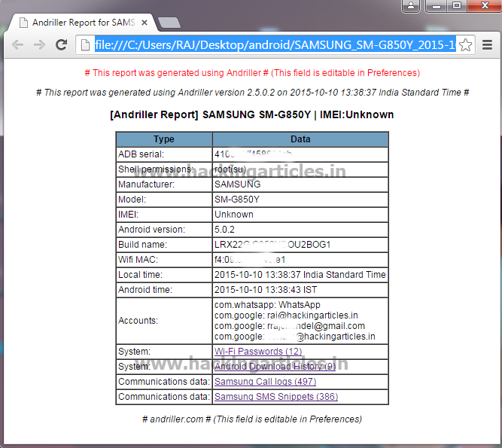This screenshot has height=448, width=502.
Task: Click the 'Manufacturer:' label cell
Action: click(x=164, y=184)
